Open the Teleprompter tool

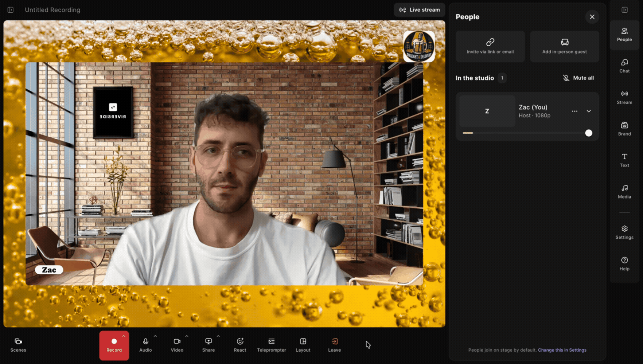click(272, 345)
